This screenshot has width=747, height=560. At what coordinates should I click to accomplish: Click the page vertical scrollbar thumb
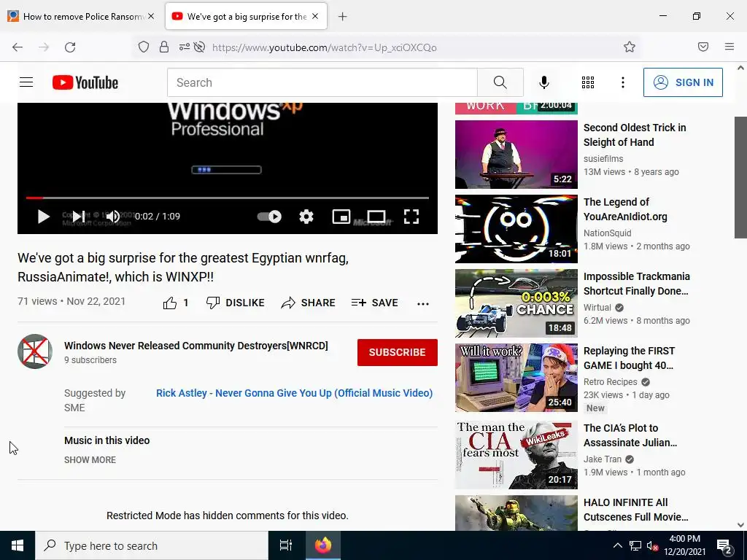click(x=740, y=177)
